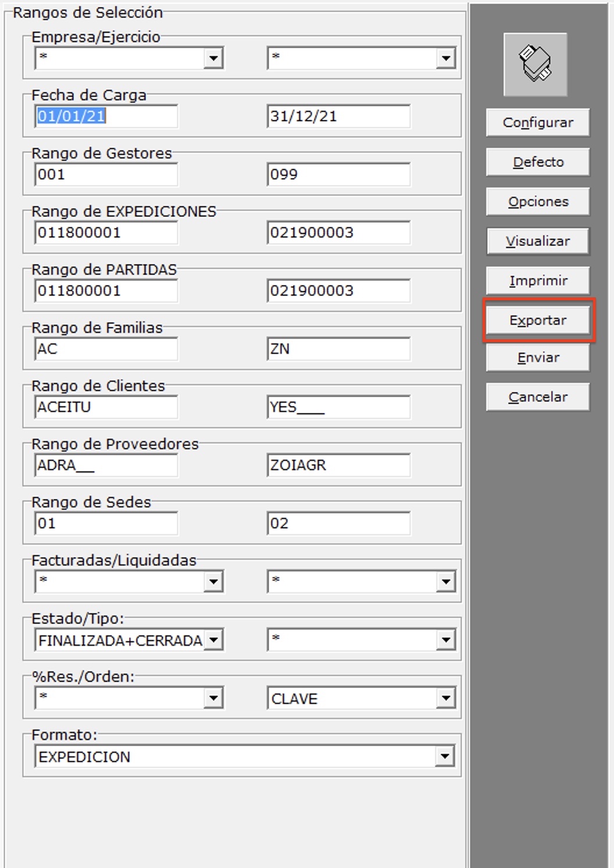Click the Fecha de Carga start date field
This screenshot has width=614, height=868.
(x=106, y=116)
